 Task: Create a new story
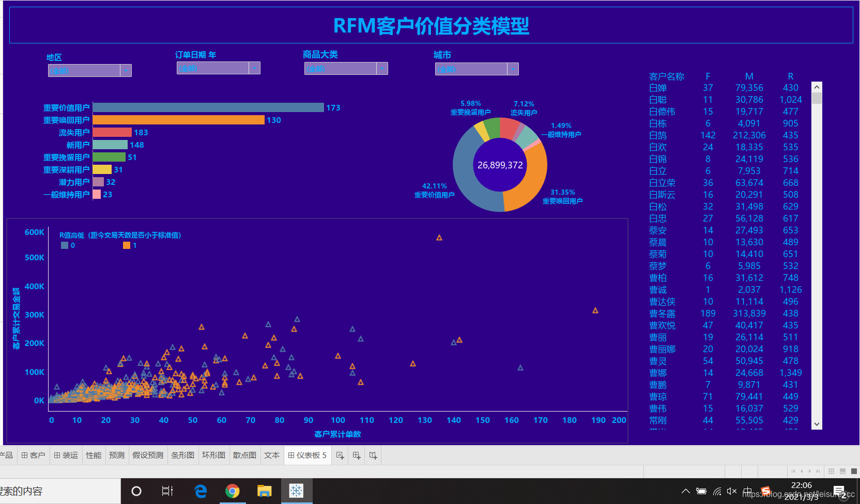click(373, 455)
